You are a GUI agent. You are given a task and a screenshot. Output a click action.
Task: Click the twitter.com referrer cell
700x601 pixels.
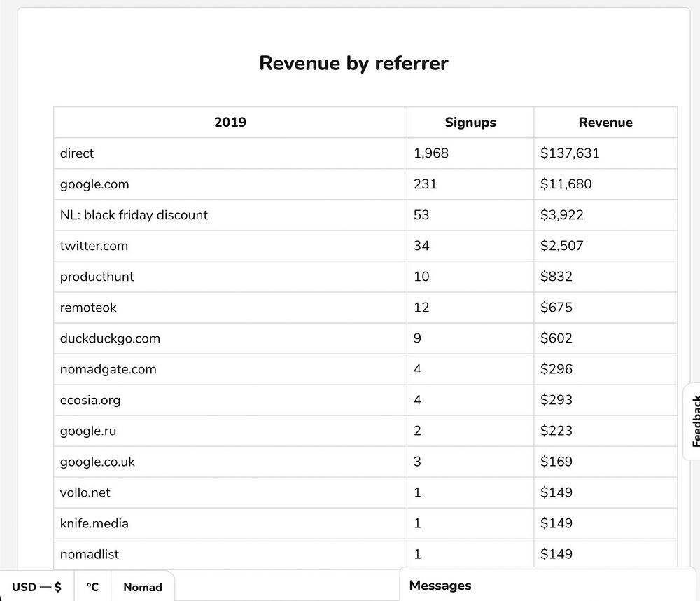coord(94,246)
